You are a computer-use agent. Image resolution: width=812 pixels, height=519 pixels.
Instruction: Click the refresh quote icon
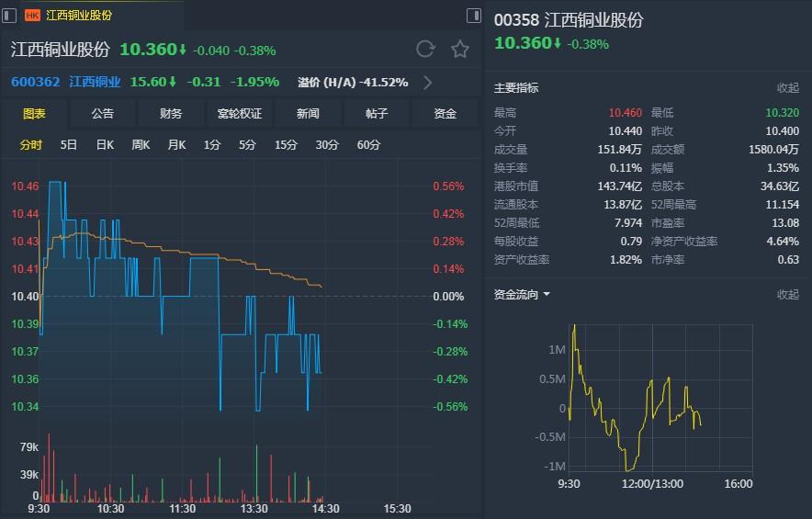[425, 50]
